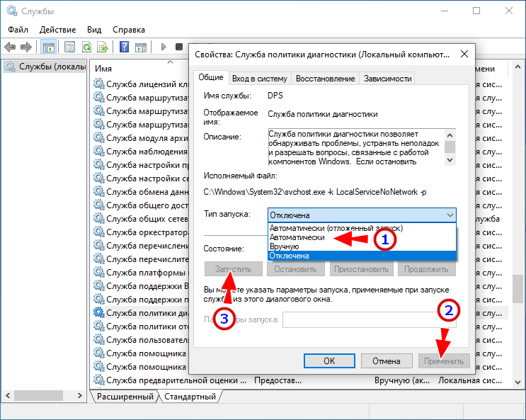This screenshot has width=526, height=420.
Task: Click the description box scroll down arrow
Action: (450, 160)
